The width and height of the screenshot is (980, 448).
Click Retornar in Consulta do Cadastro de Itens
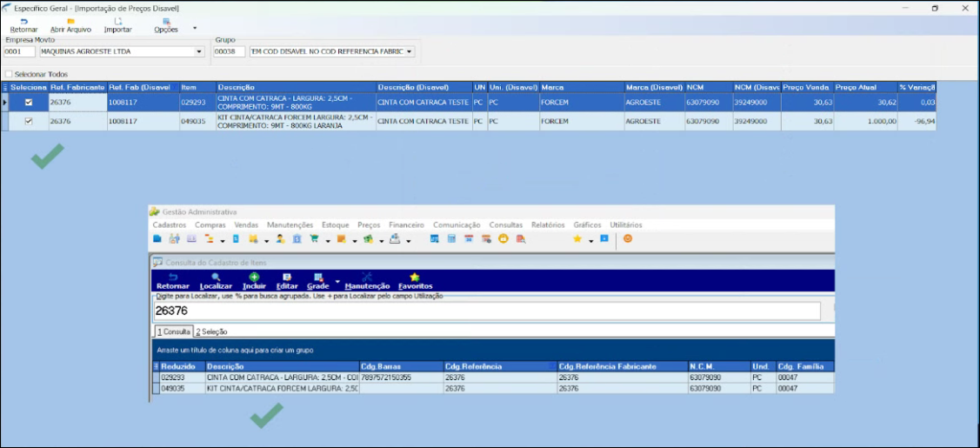click(173, 281)
